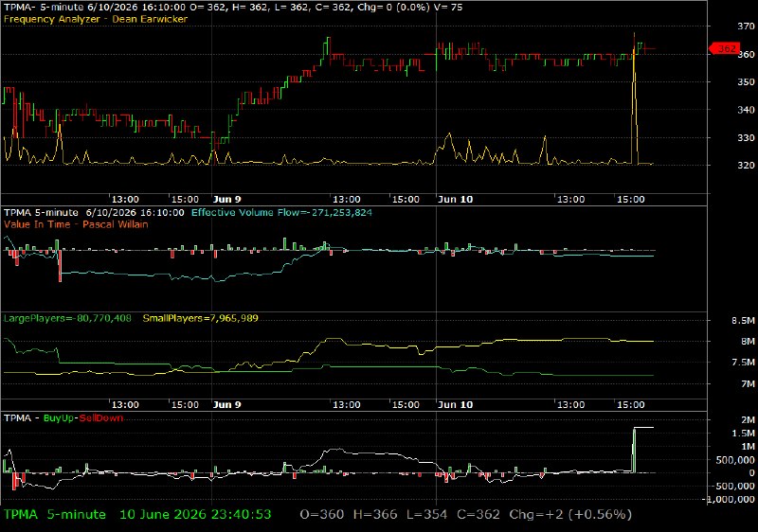Image resolution: width=758 pixels, height=532 pixels.
Task: Click the 'Jun 9' date label on the price panel axis
Action: (226, 200)
